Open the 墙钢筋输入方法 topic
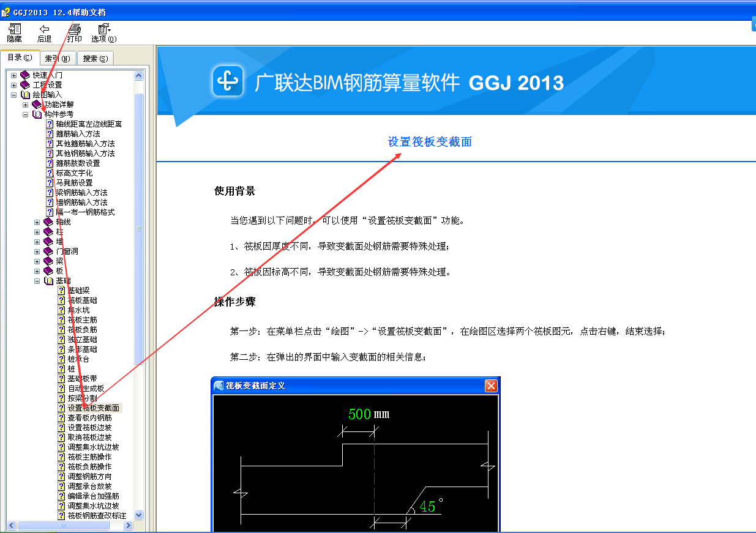 [81, 203]
